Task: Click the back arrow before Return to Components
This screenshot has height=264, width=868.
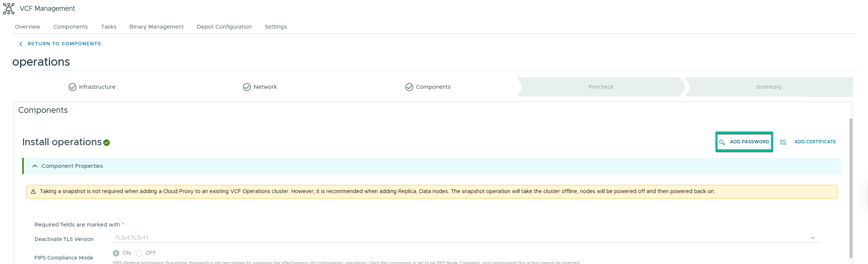Action: pos(21,44)
